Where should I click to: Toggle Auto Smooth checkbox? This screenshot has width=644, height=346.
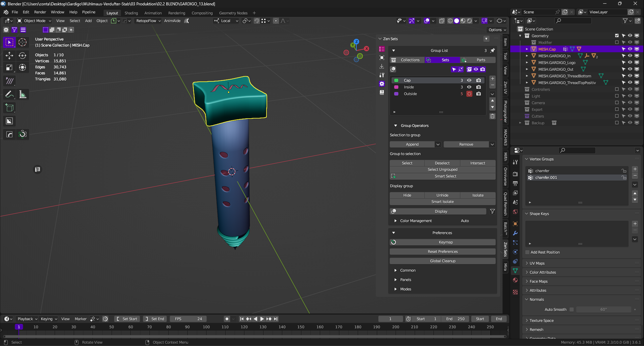pyautogui.click(x=572, y=310)
